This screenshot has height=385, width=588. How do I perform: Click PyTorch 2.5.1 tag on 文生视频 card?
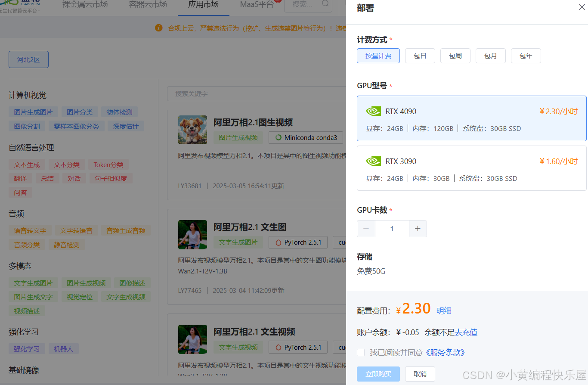(x=298, y=348)
